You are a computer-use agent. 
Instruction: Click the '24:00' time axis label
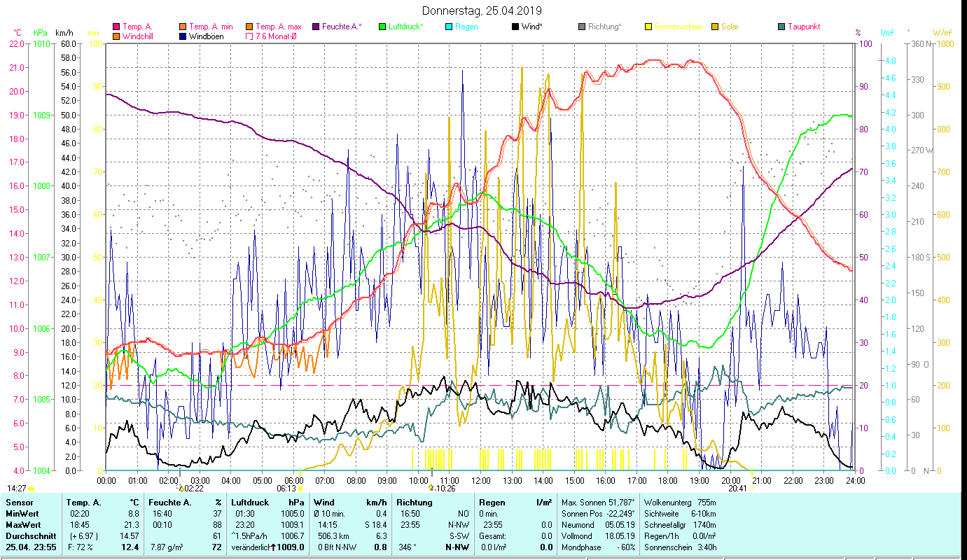pos(855,481)
